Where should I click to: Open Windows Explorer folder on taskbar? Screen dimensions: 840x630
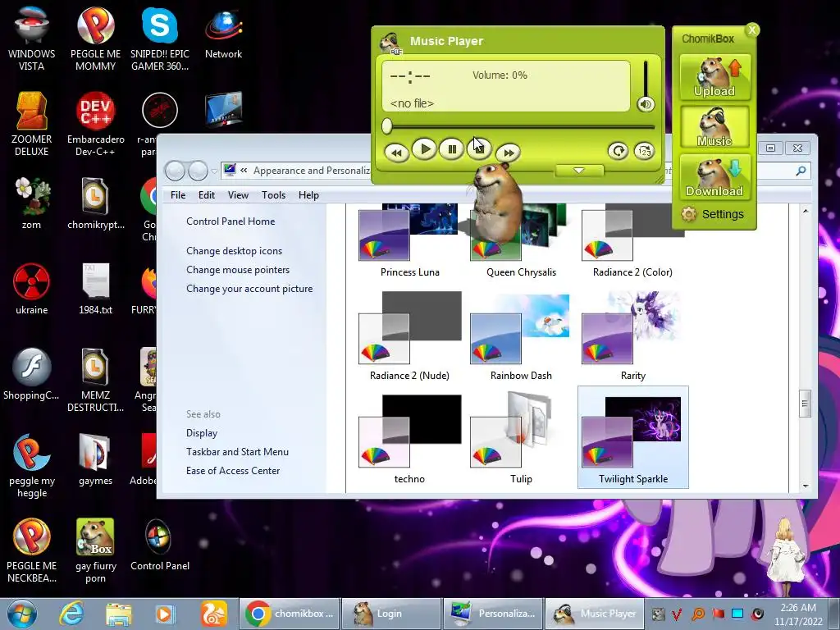pyautogui.click(x=118, y=614)
